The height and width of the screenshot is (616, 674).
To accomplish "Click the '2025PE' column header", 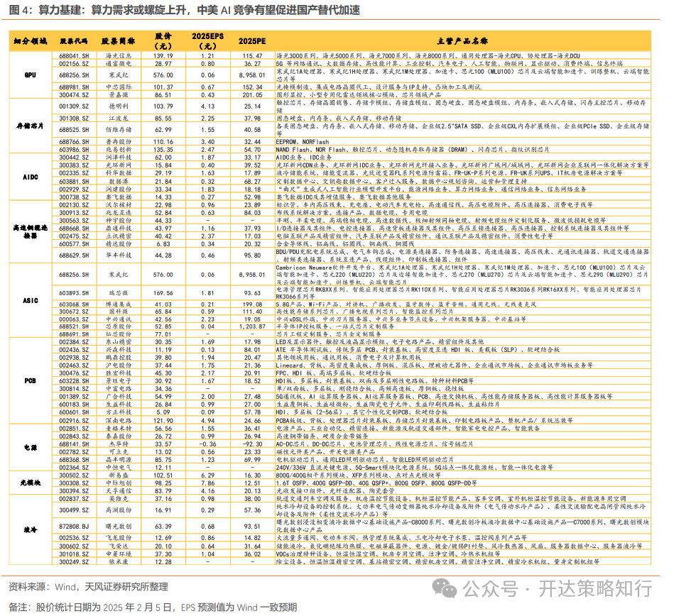I will click(252, 41).
